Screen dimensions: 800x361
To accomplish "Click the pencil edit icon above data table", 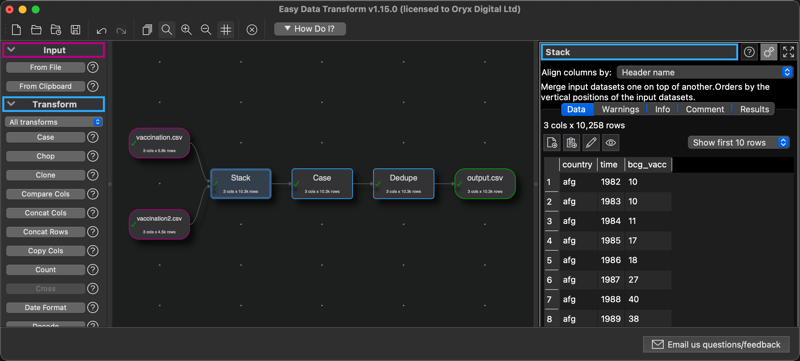I will click(x=590, y=143).
